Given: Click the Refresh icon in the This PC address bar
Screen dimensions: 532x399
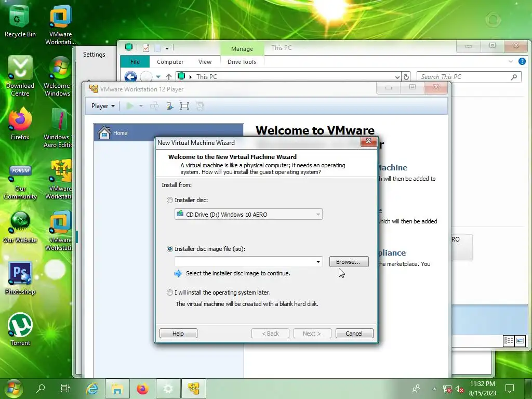Looking at the screenshot, I should (406, 77).
